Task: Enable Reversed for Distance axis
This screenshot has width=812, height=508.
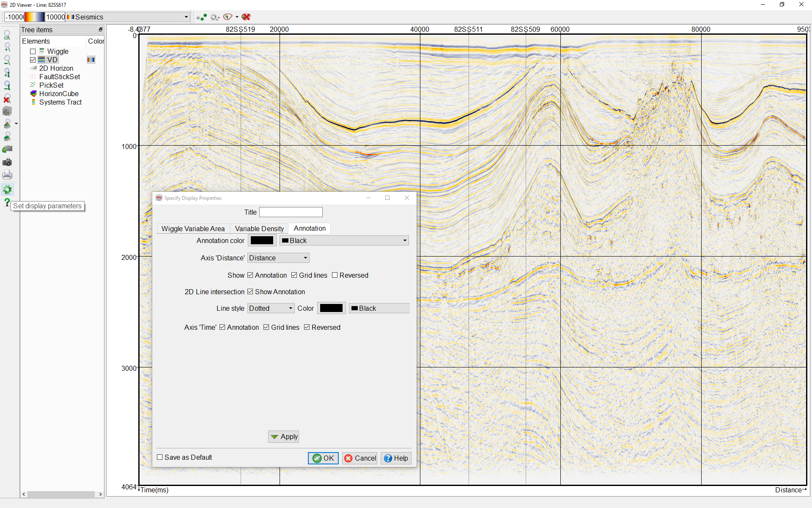Action: click(335, 275)
